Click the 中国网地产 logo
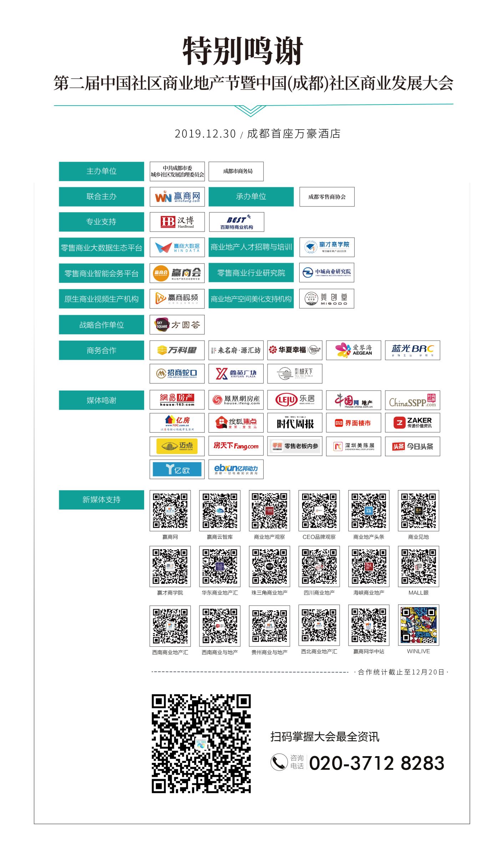This screenshot has width=504, height=856. [354, 400]
